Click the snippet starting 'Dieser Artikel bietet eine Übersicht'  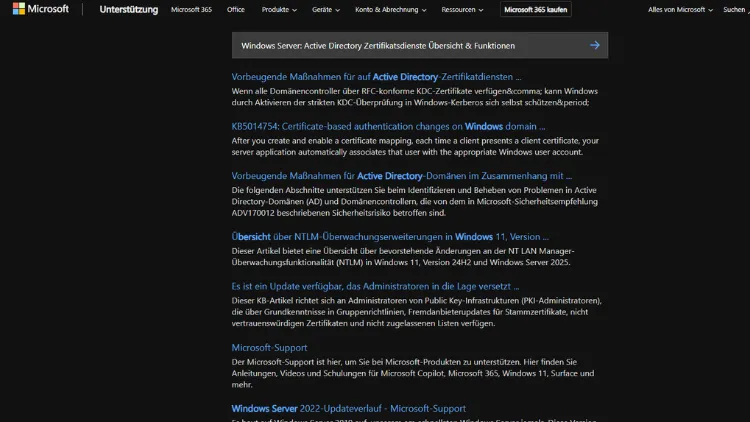click(x=403, y=256)
